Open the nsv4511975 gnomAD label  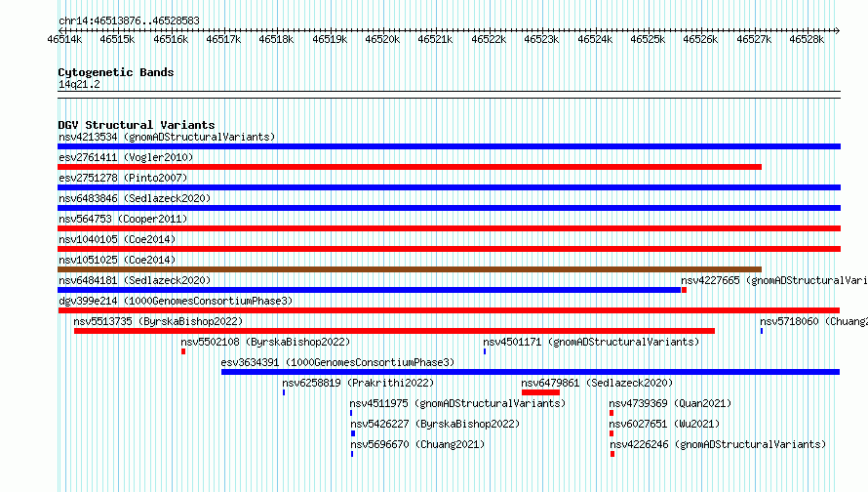click(457, 403)
